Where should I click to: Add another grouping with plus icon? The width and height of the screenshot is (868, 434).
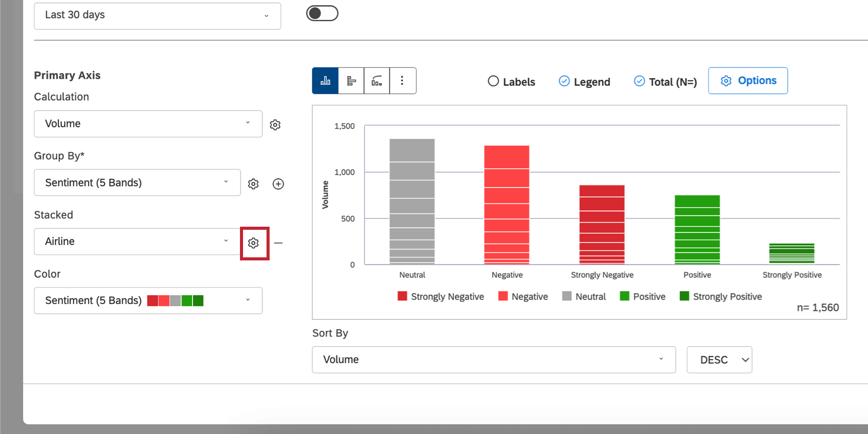(x=278, y=184)
